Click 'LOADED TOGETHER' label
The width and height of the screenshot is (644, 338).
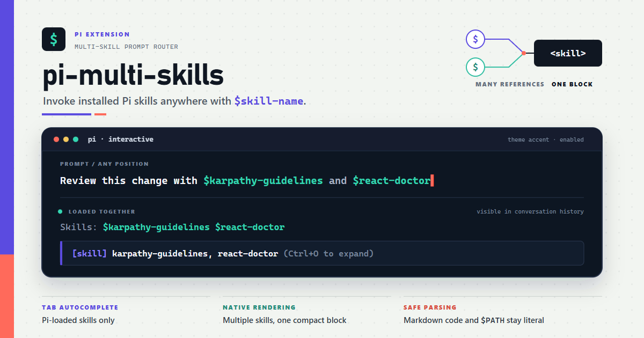102,211
